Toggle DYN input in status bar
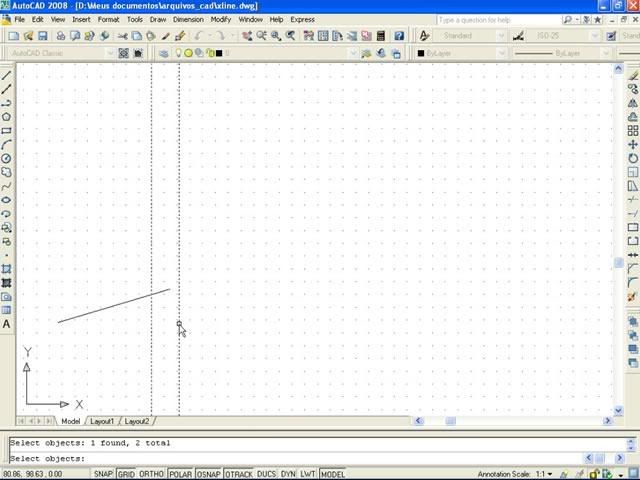Viewport: 640px width, 480px height. click(x=288, y=474)
